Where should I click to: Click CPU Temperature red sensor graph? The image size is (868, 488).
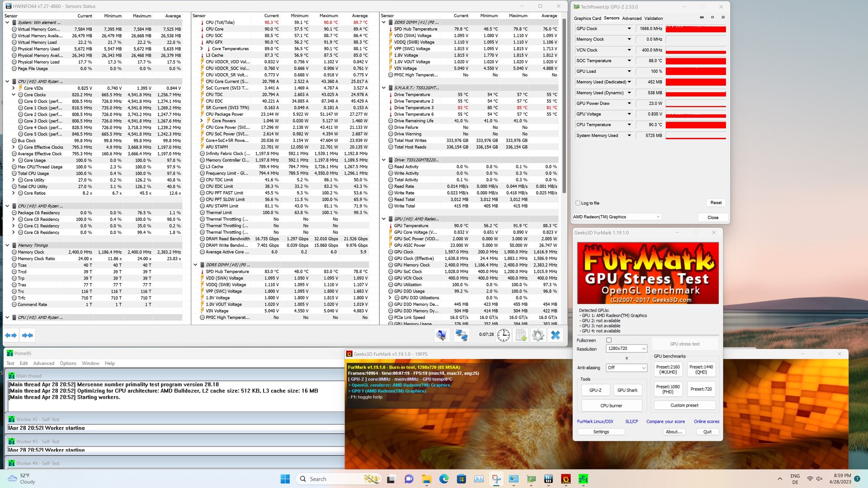pyautogui.click(x=696, y=125)
